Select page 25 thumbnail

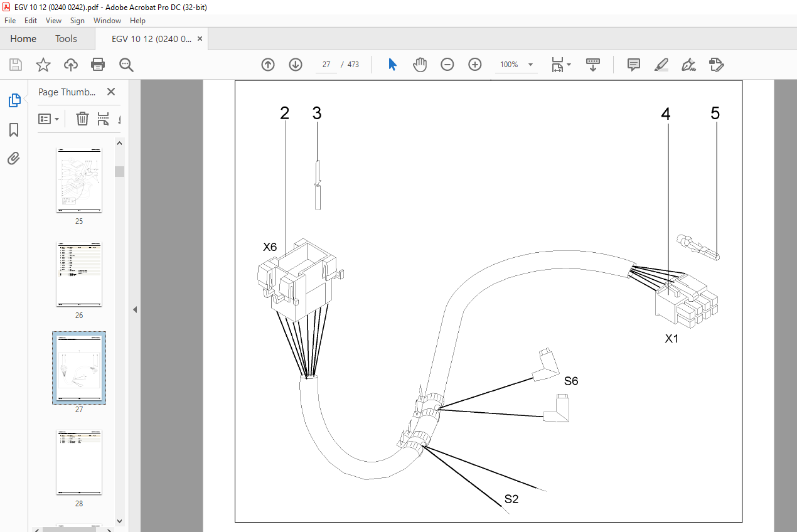79,180
